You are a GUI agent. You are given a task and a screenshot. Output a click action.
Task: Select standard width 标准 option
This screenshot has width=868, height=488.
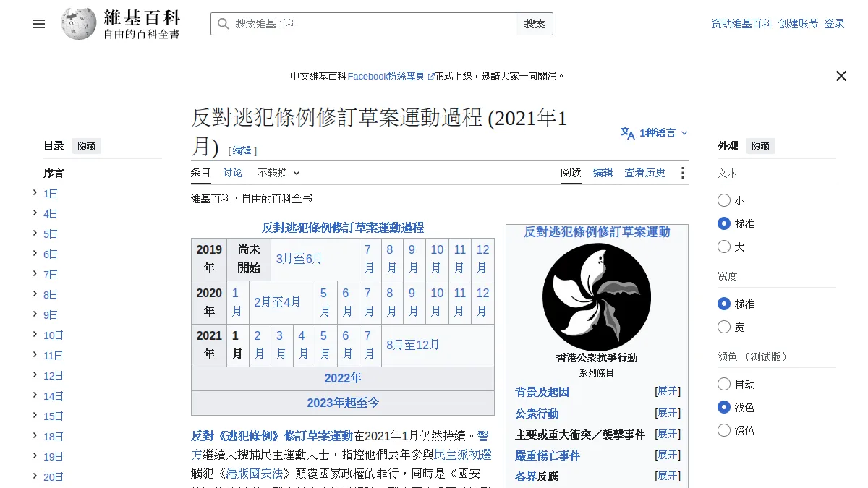click(724, 304)
